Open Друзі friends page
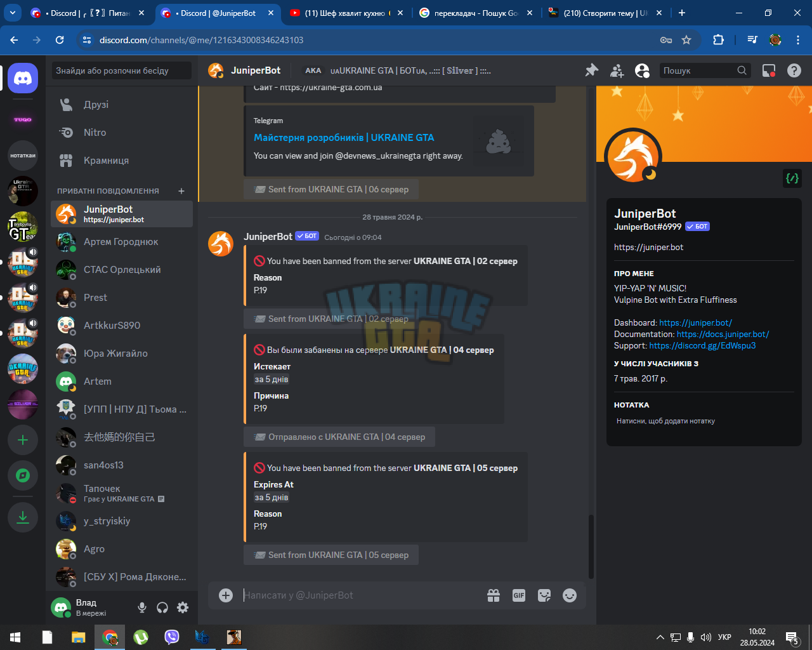The image size is (812, 650). [x=122, y=105]
